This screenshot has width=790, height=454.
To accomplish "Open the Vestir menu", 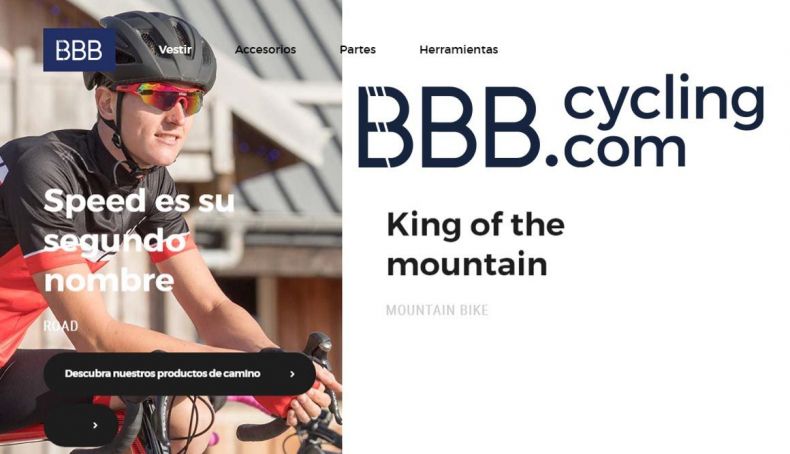I will (x=175, y=49).
